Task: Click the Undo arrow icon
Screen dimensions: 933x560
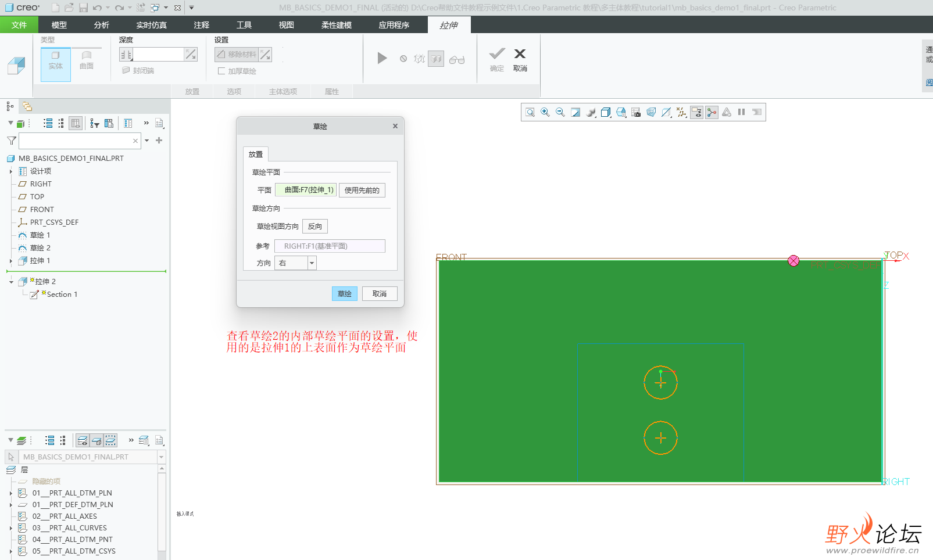Action: 97,8
